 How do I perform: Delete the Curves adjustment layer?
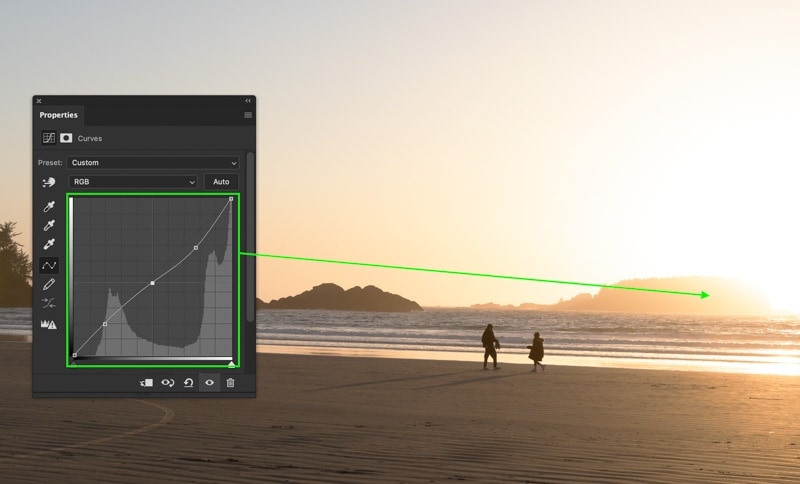[x=230, y=382]
